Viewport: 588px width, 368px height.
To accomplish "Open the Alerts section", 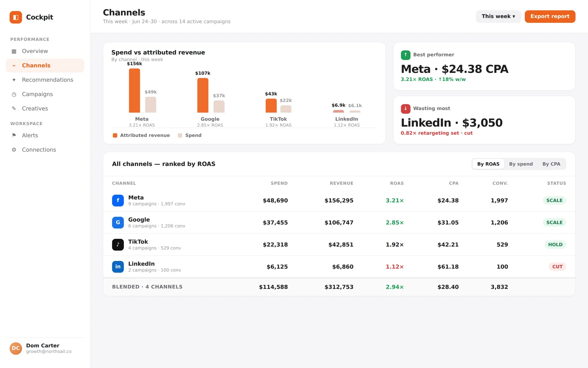I will point(45,135).
